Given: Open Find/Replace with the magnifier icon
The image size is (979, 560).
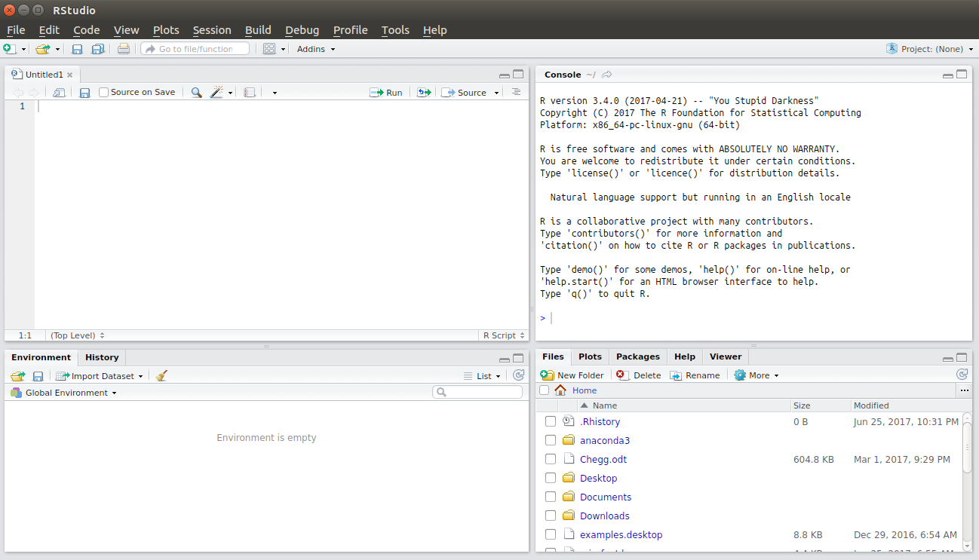Looking at the screenshot, I should pyautogui.click(x=196, y=93).
